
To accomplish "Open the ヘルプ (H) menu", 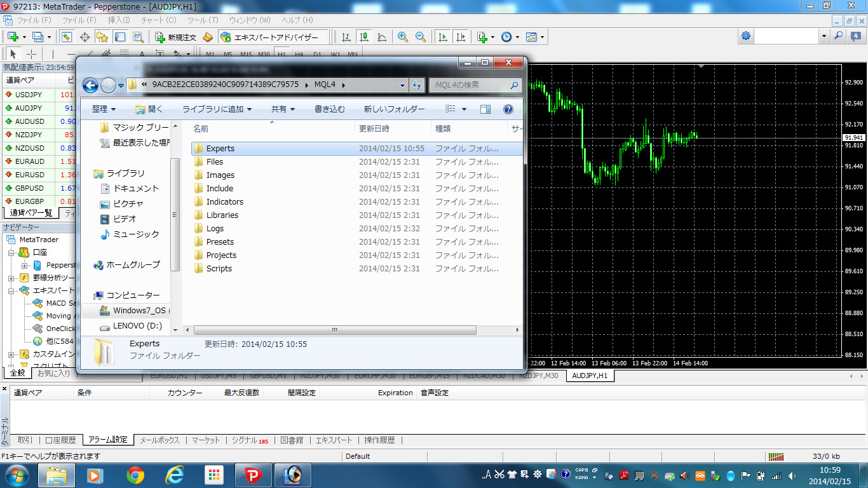I will [297, 20].
